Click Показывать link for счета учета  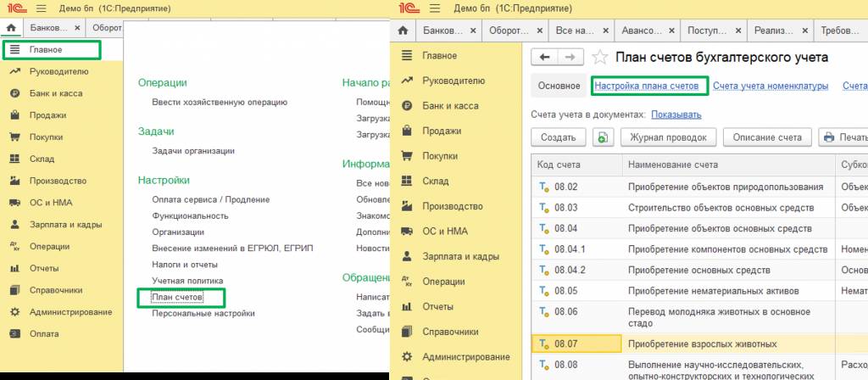pos(676,115)
